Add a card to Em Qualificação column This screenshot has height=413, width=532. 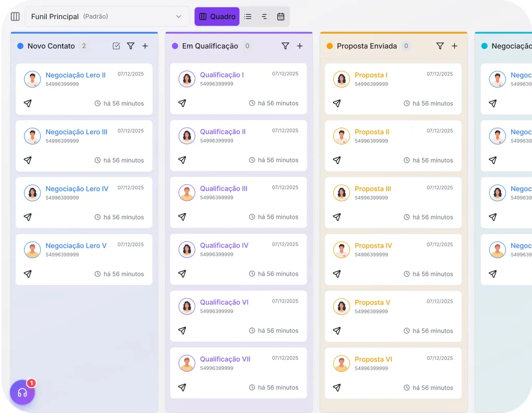pos(300,46)
